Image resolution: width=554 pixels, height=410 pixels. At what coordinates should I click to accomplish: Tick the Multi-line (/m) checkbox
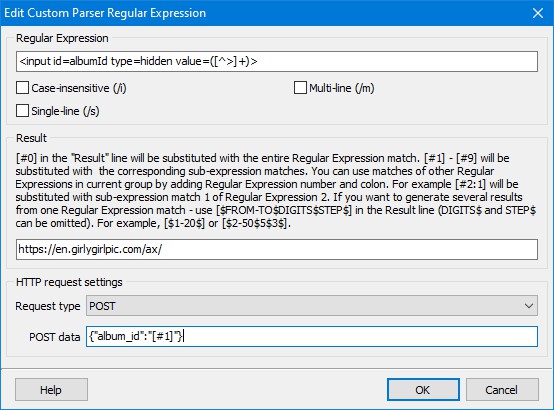point(300,88)
